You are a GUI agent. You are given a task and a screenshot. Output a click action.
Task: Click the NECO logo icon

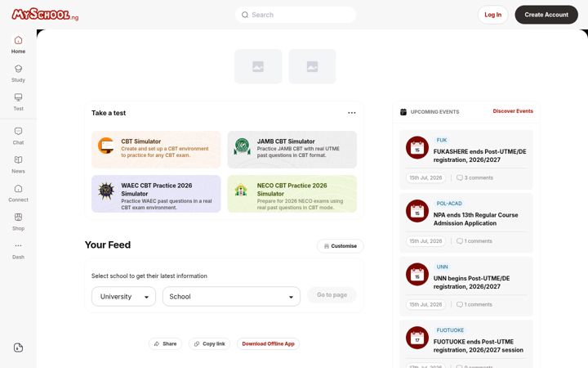click(x=241, y=190)
